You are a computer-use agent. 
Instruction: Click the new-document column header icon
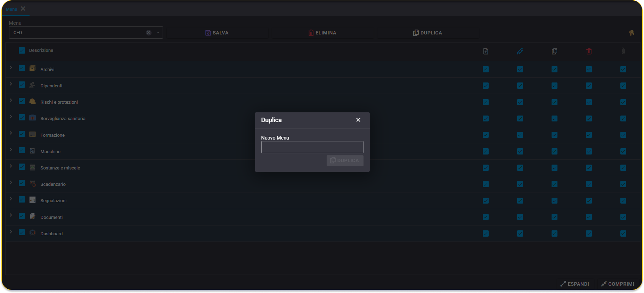coord(486,51)
